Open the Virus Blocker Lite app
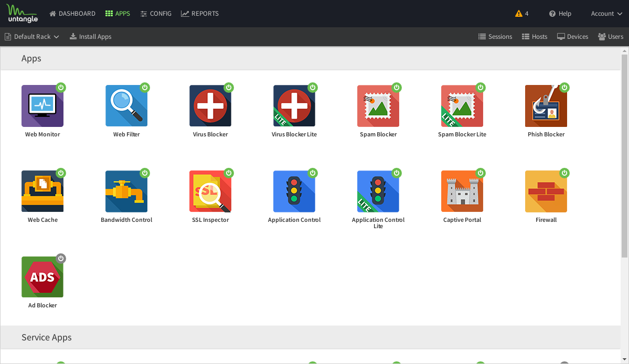The image size is (629, 364). point(294,106)
